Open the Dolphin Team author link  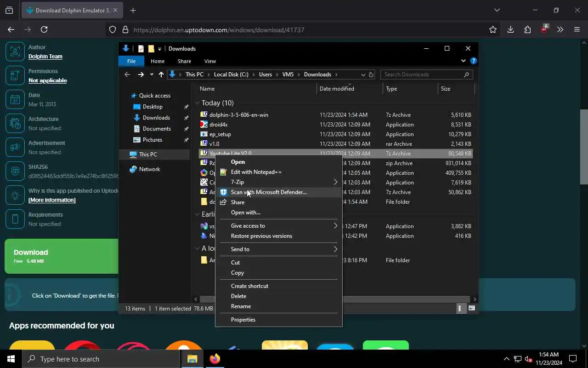45,57
